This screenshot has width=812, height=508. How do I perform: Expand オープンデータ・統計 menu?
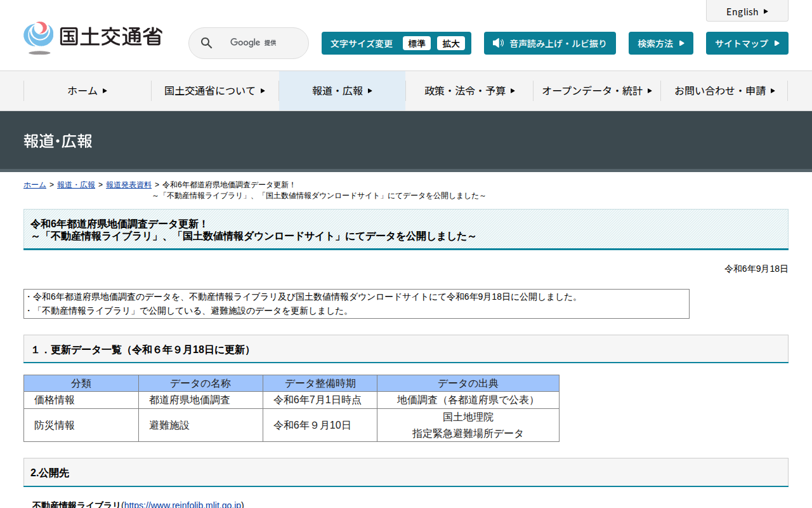tap(596, 91)
